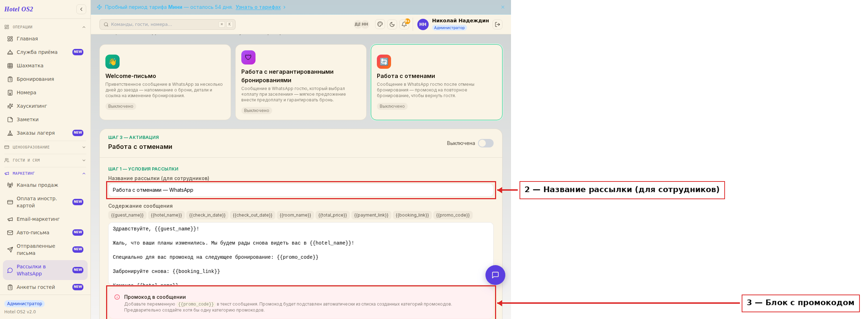The image size is (868, 319).
Task: Click into the message content textarea
Action: (301, 254)
